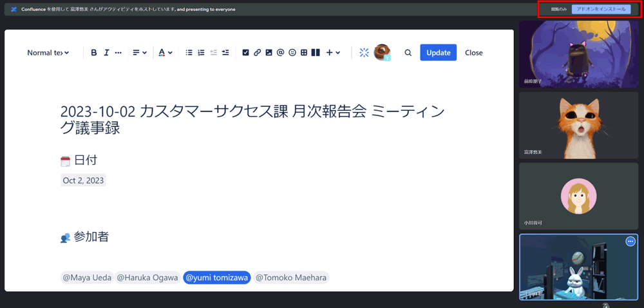This screenshot has height=308, width=644.
Task: Click the calendar emoji beside 日付
Action: click(x=65, y=161)
